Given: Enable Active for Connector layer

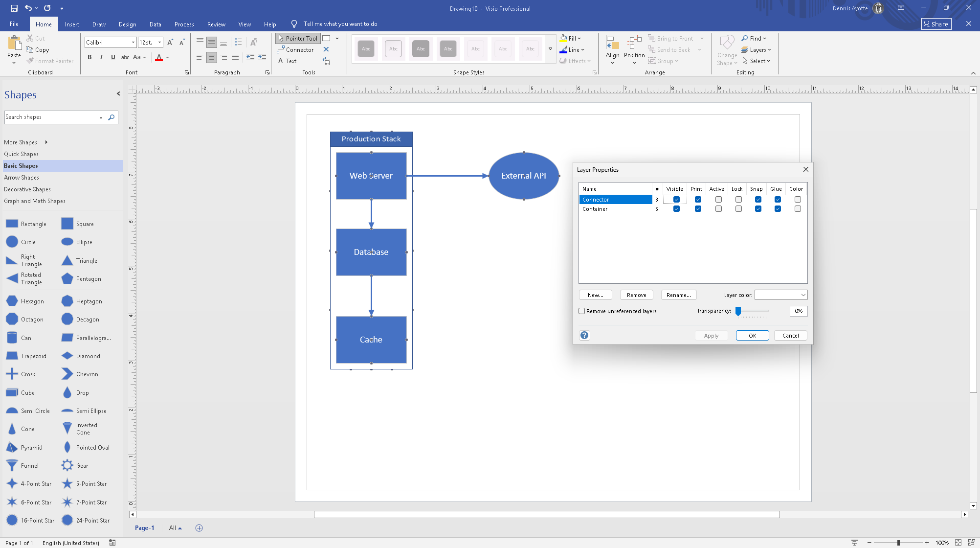Looking at the screenshot, I should (718, 199).
